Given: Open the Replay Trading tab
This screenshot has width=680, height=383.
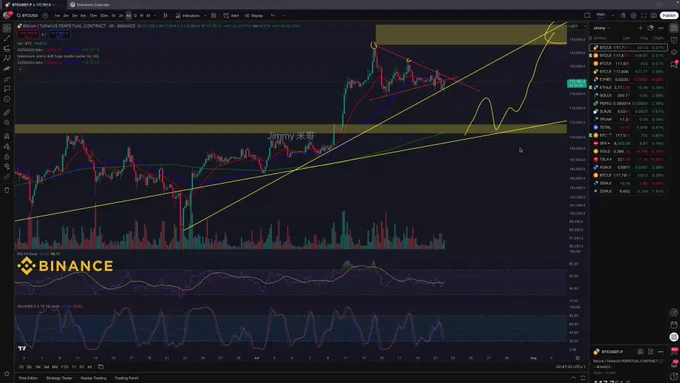Looking at the screenshot, I should pos(93,378).
